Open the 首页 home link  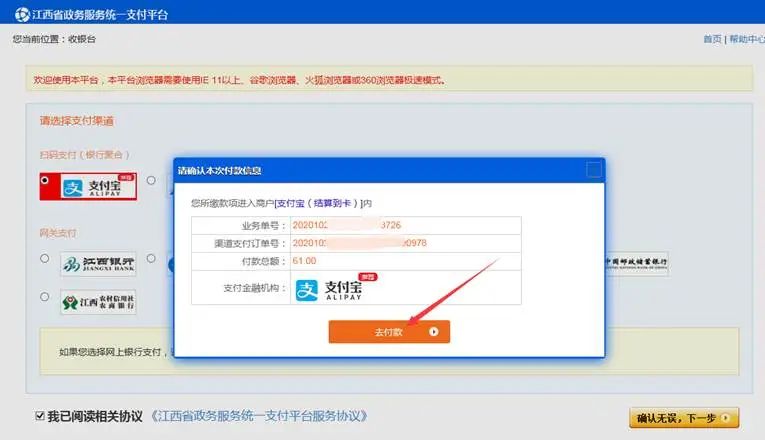click(x=712, y=39)
